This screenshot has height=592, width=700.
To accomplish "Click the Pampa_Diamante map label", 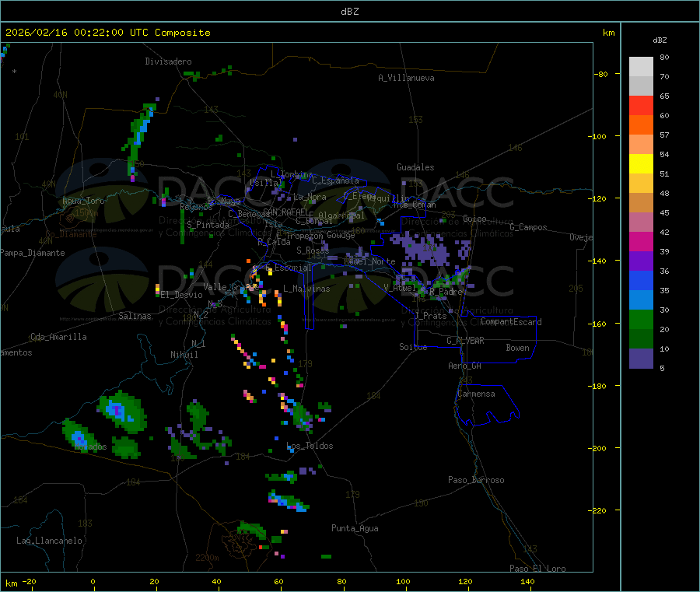I will (33, 253).
